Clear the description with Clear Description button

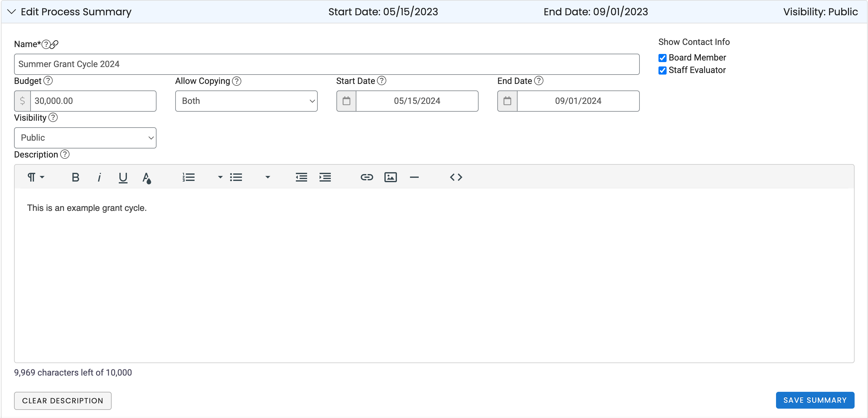click(63, 401)
